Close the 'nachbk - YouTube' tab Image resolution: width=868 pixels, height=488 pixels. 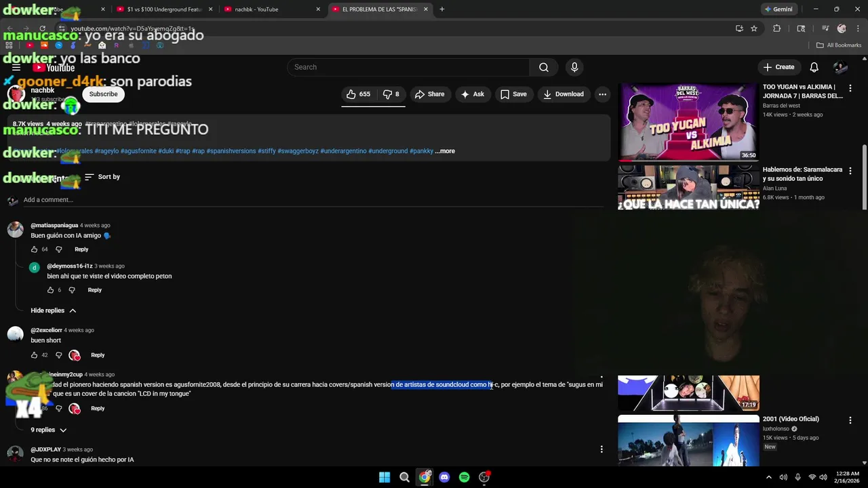(318, 9)
